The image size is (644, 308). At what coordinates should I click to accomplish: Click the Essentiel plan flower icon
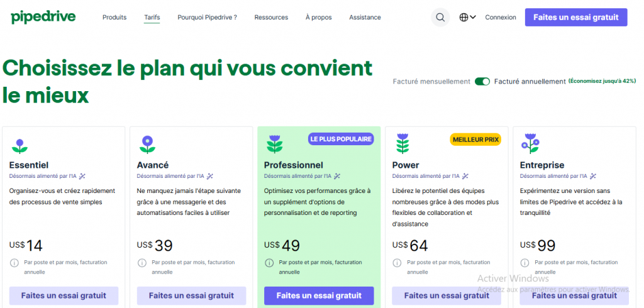(19, 145)
